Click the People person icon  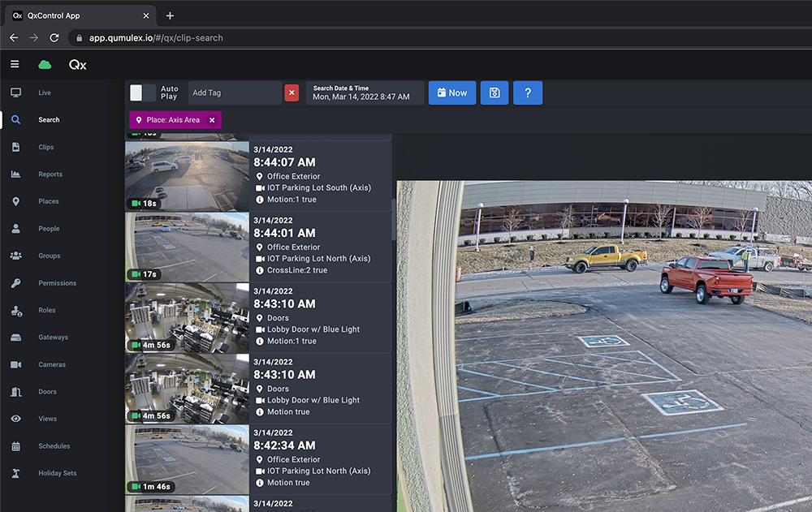point(16,229)
